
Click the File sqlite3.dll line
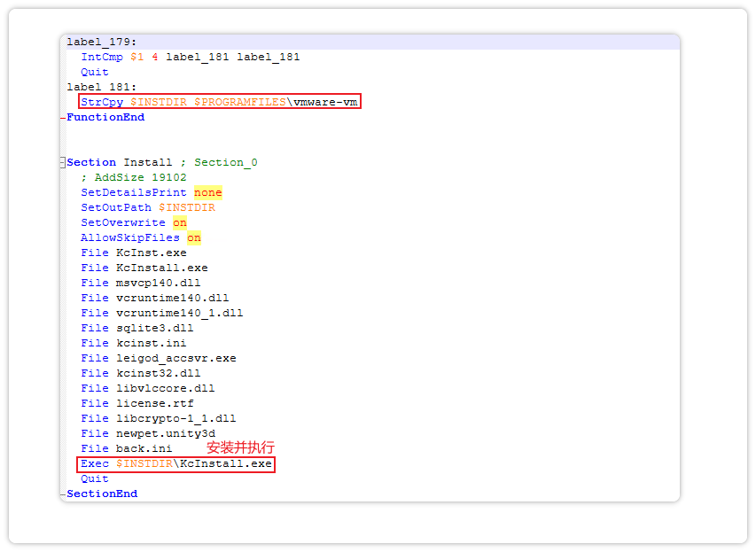137,328
